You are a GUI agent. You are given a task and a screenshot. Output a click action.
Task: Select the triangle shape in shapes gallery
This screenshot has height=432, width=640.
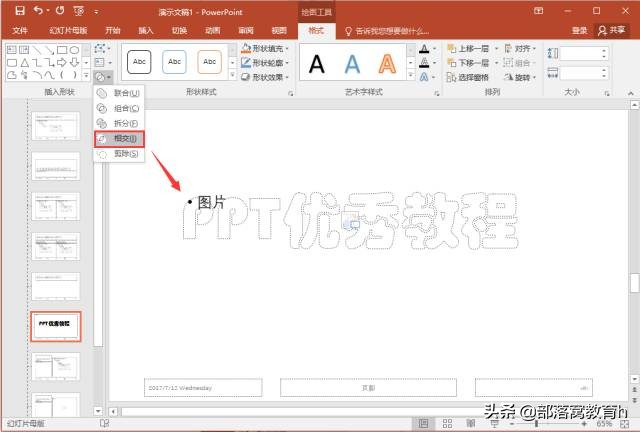pyautogui.click(x=24, y=62)
